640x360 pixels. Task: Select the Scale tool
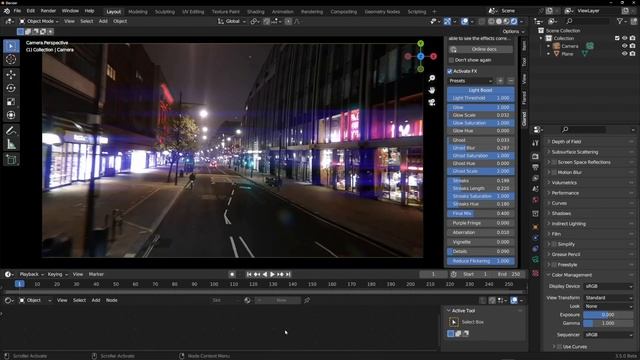(x=11, y=102)
